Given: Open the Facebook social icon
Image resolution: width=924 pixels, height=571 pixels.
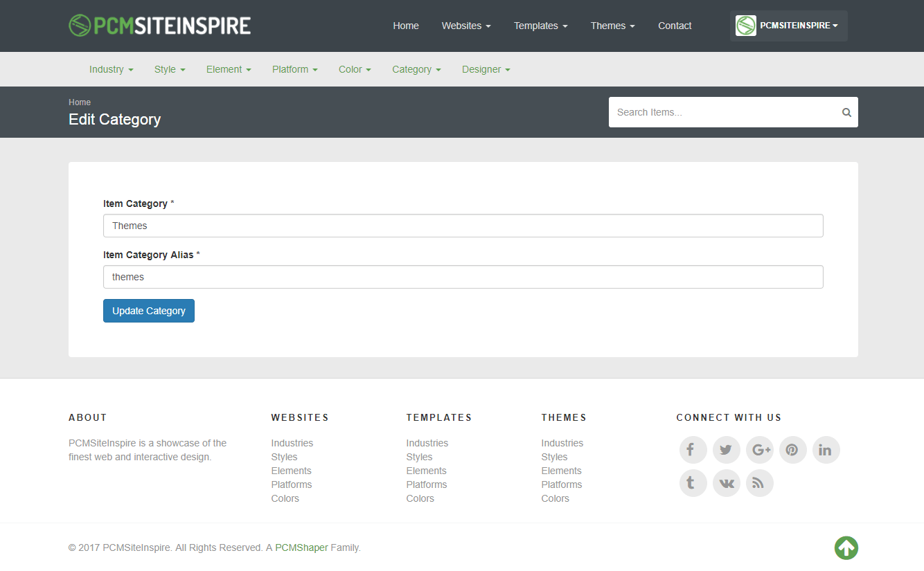Looking at the screenshot, I should 693,450.
